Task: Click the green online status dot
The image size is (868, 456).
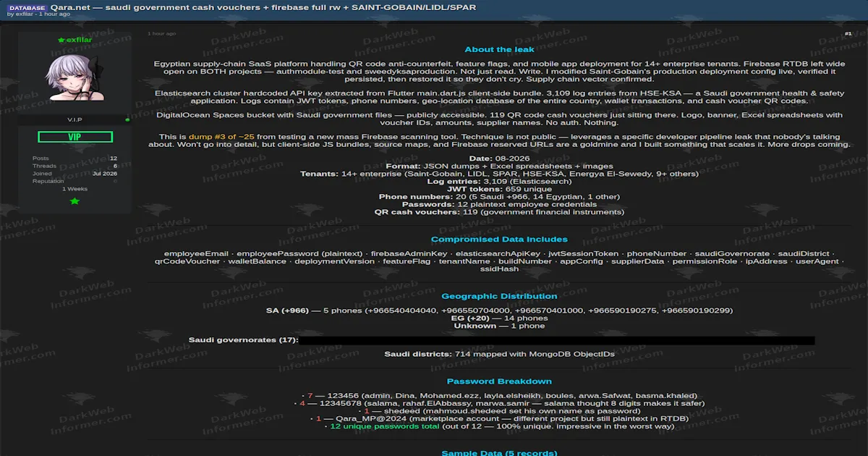Action: pyautogui.click(x=127, y=119)
